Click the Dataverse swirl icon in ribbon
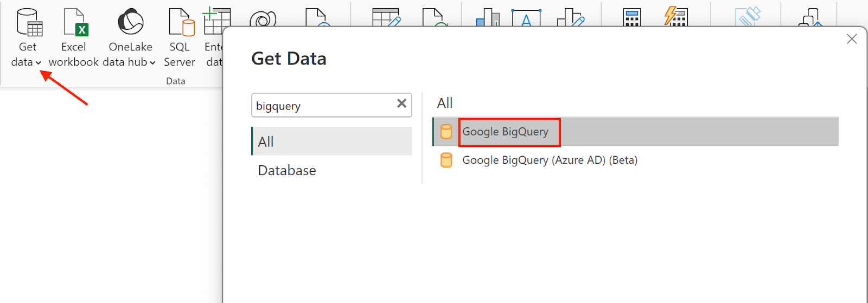 coord(263,20)
